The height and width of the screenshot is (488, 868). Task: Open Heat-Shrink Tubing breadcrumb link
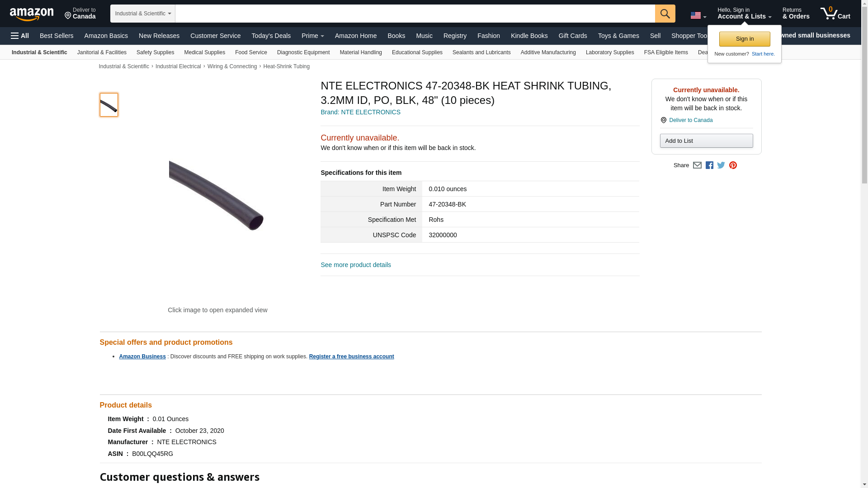[x=287, y=66]
